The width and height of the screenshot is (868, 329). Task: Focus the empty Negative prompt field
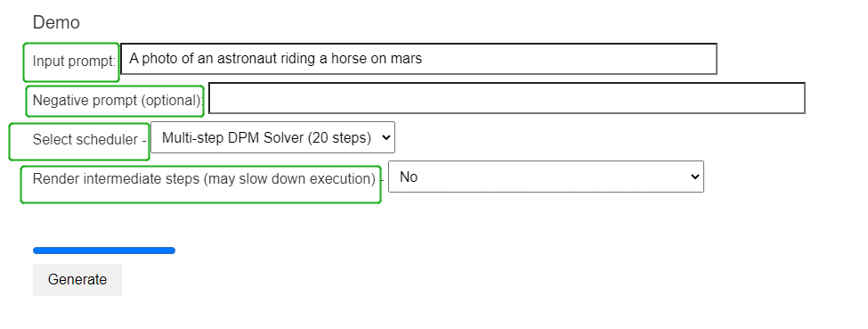tap(507, 98)
